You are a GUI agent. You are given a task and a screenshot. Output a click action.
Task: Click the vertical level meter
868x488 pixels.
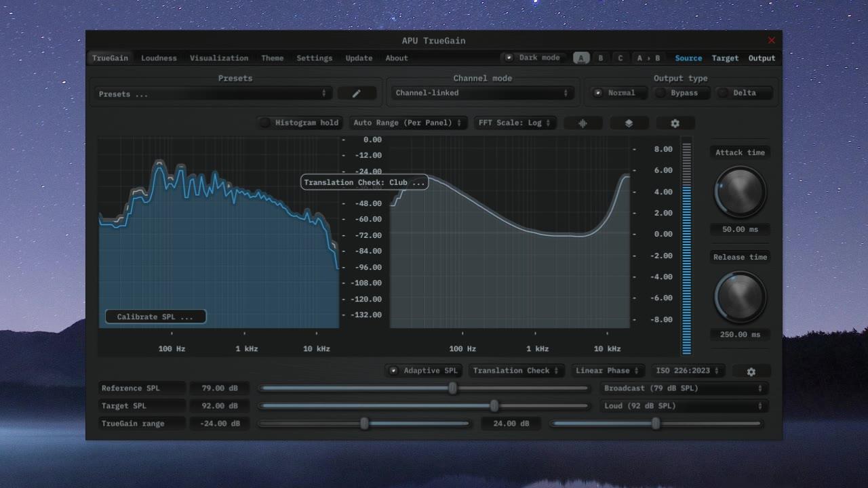coord(686,247)
